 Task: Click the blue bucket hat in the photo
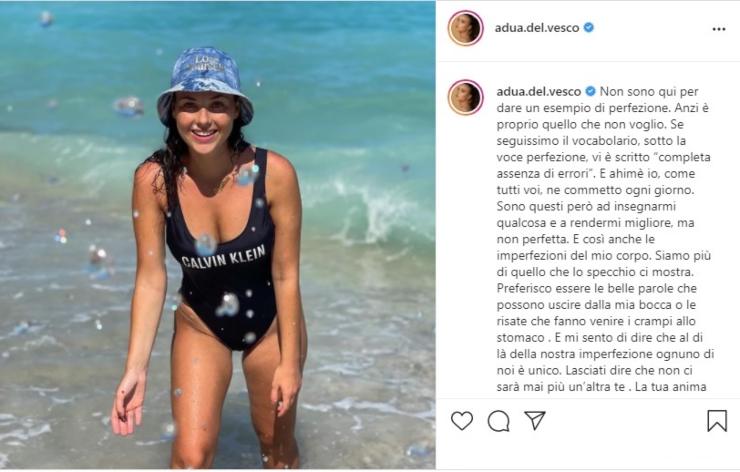tap(204, 84)
